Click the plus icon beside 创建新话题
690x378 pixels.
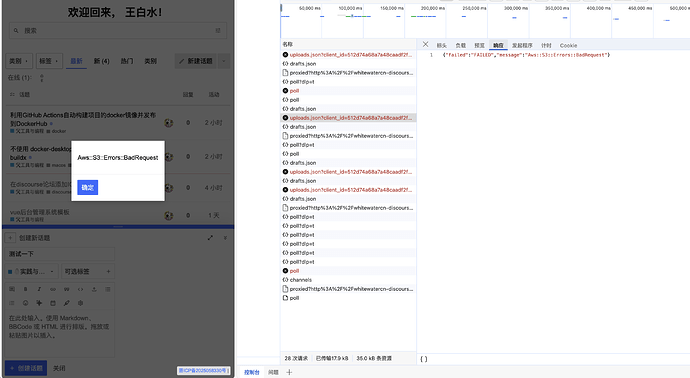(x=10, y=238)
